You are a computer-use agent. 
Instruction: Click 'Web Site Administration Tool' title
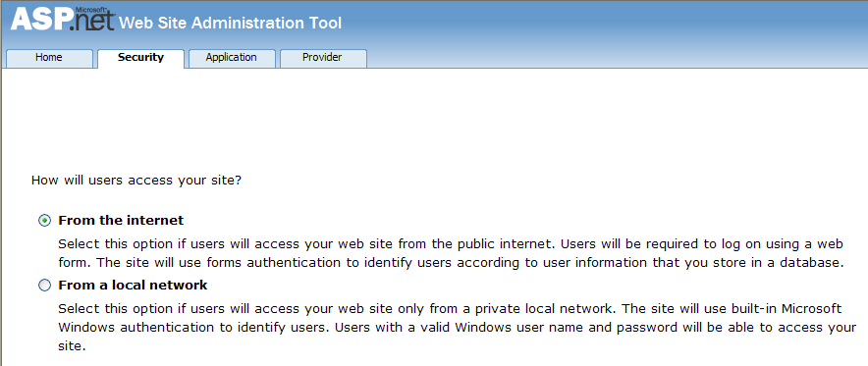231,23
